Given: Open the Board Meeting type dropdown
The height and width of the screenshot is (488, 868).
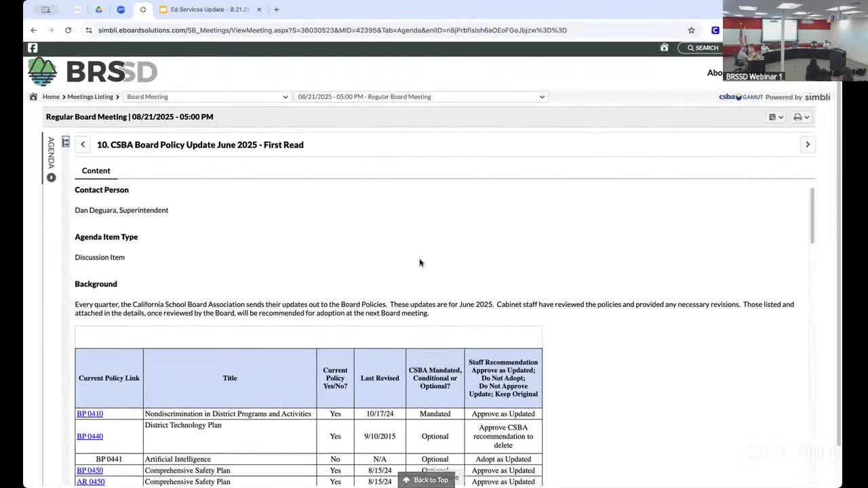Looking at the screenshot, I should (206, 97).
